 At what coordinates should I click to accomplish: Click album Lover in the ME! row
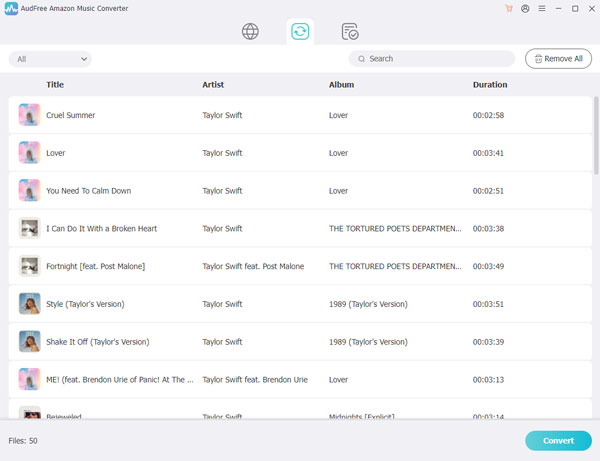[338, 380]
